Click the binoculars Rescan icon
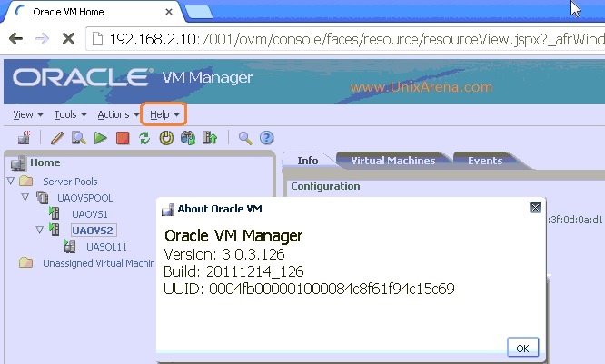605x364 pixels. pos(188,138)
